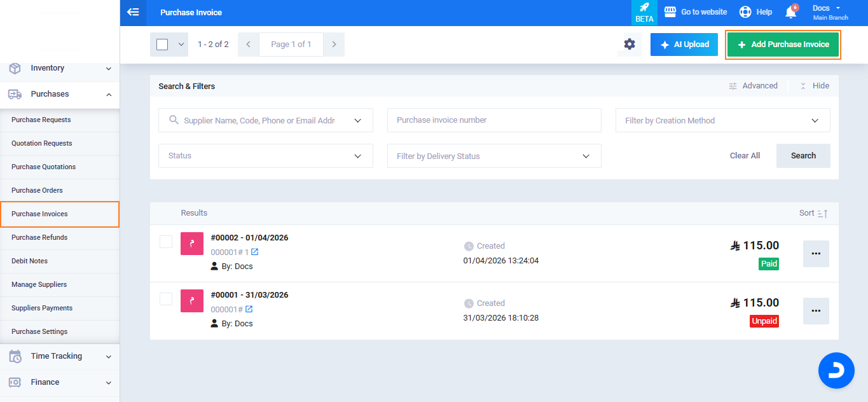
Task: Open Purchase Orders in the sidebar
Action: [x=37, y=190]
